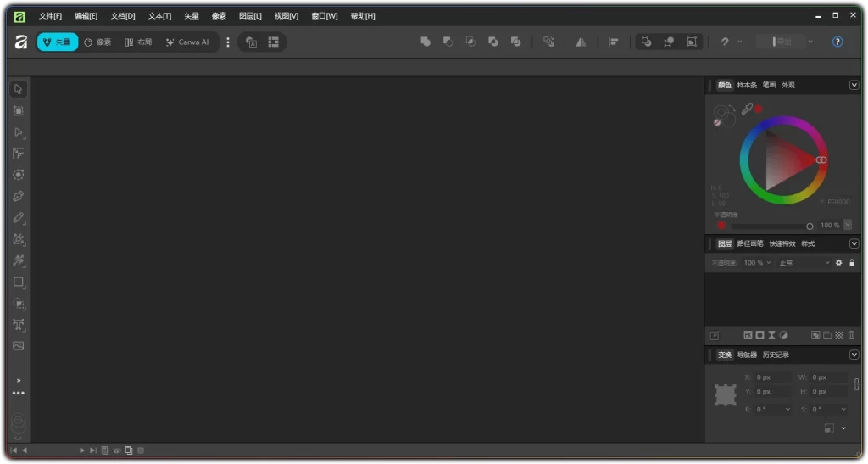Expand the Transform panel options menu
Screen dimensions: 868x464
(854, 355)
